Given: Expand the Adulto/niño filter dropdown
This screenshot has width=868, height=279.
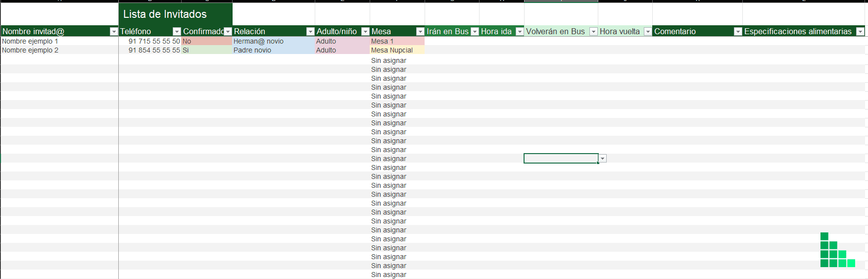Looking at the screenshot, I should pos(365,32).
